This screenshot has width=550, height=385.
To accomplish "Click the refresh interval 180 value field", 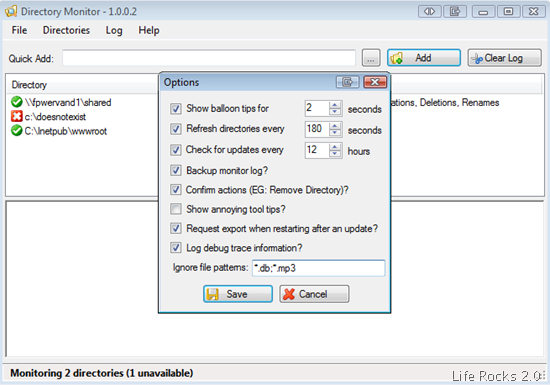I will tap(317, 129).
